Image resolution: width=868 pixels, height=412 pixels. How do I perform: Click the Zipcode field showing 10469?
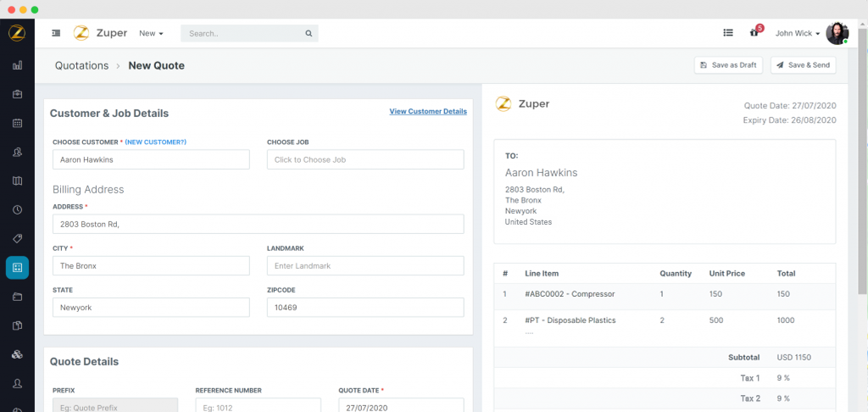pos(365,308)
